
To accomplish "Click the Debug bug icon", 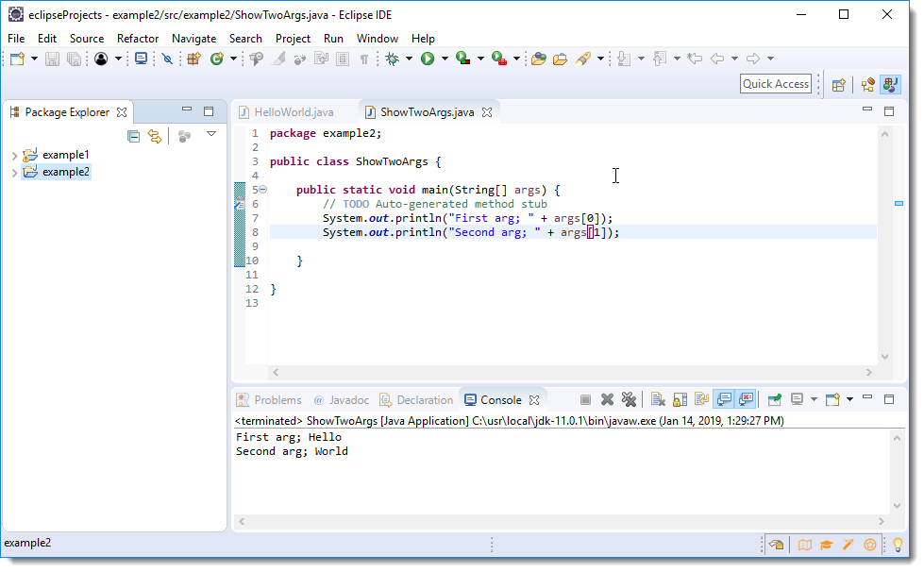I will click(x=392, y=59).
